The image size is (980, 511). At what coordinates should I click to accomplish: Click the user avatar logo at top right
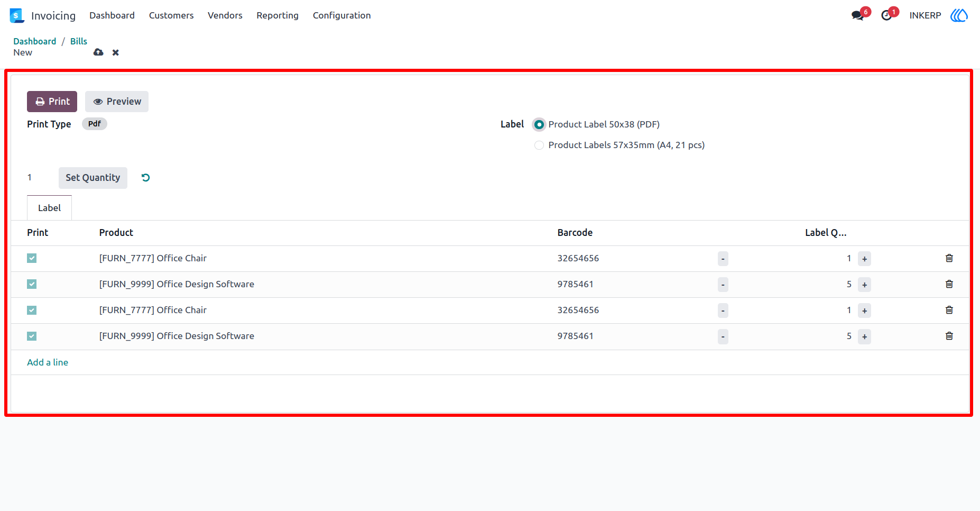959,15
